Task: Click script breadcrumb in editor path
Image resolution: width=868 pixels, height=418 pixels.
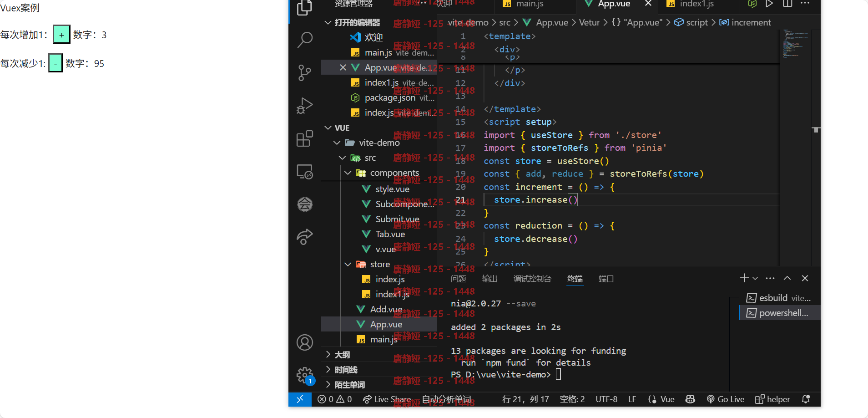Action: click(691, 22)
